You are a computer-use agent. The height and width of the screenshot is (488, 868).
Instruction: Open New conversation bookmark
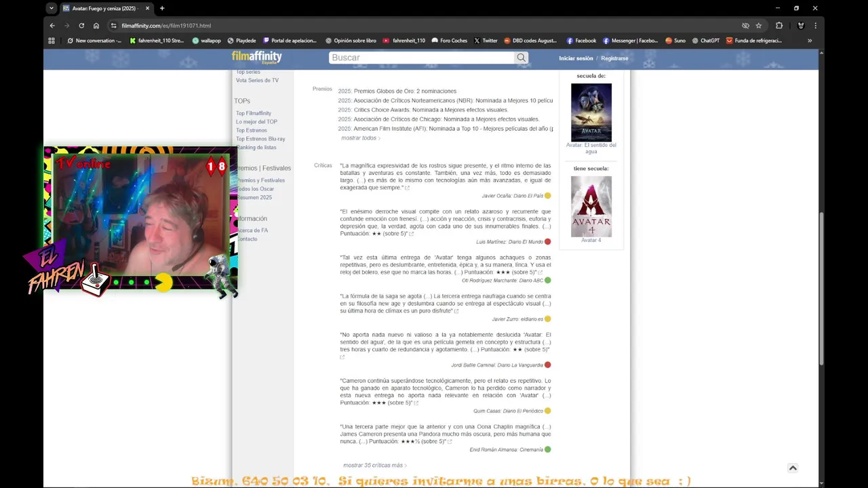point(94,41)
